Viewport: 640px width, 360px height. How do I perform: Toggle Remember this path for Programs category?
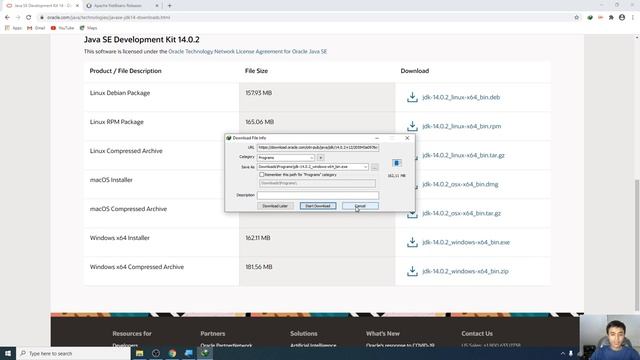pos(262,175)
